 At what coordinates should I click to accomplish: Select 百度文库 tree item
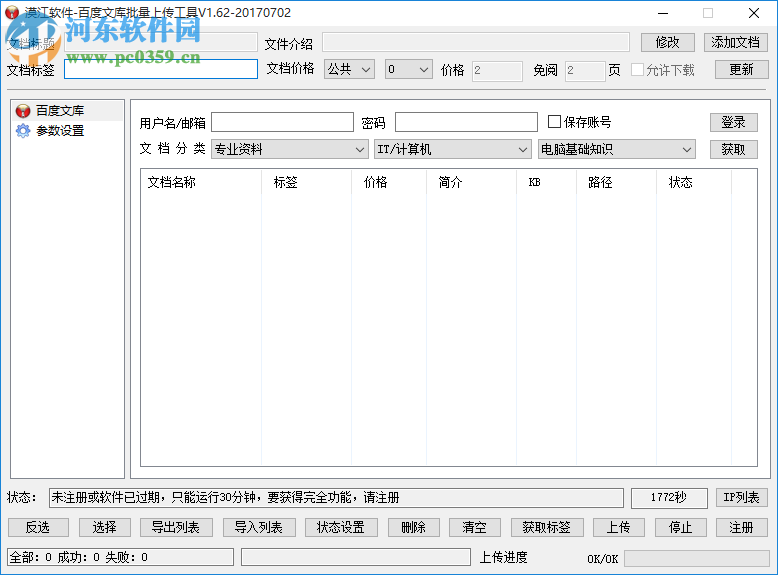[x=60, y=111]
